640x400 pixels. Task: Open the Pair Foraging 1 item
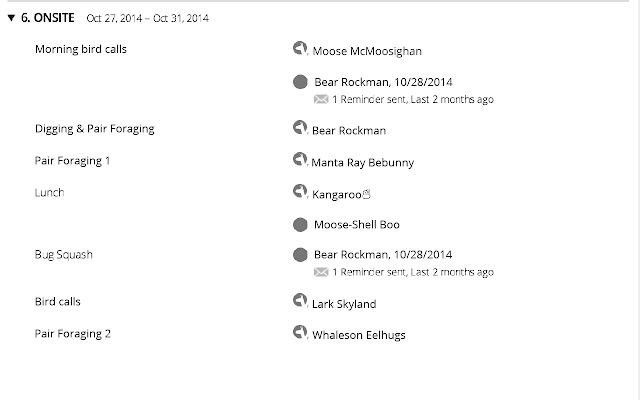72,161
